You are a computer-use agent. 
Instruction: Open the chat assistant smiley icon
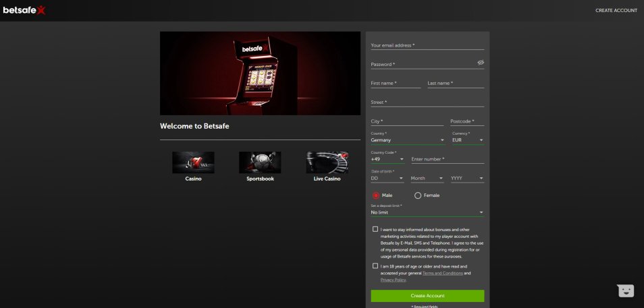click(x=626, y=290)
